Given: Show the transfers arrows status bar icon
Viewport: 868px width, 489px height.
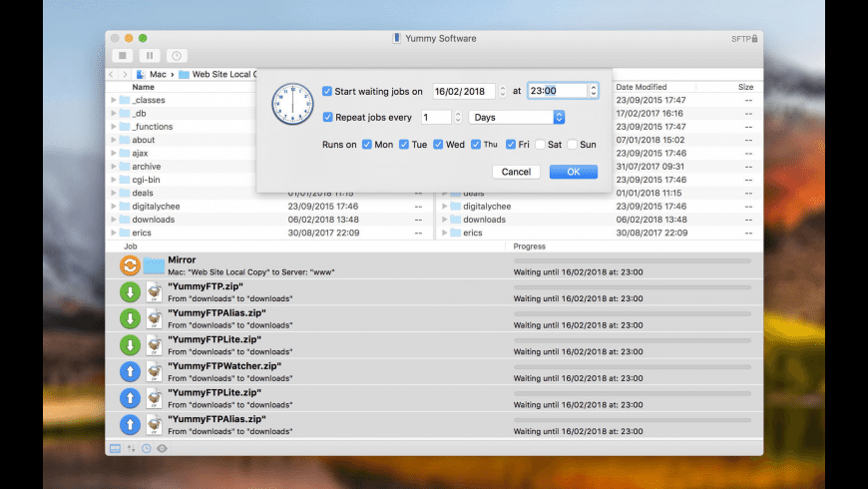Looking at the screenshot, I should [x=131, y=448].
